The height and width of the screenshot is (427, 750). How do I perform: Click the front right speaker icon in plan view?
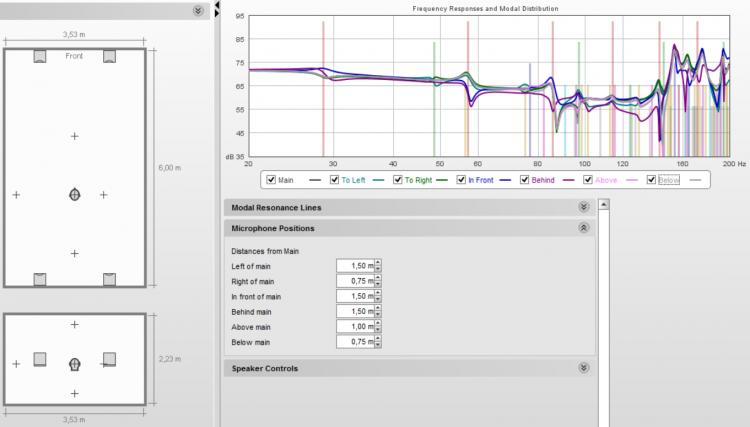click(x=109, y=57)
